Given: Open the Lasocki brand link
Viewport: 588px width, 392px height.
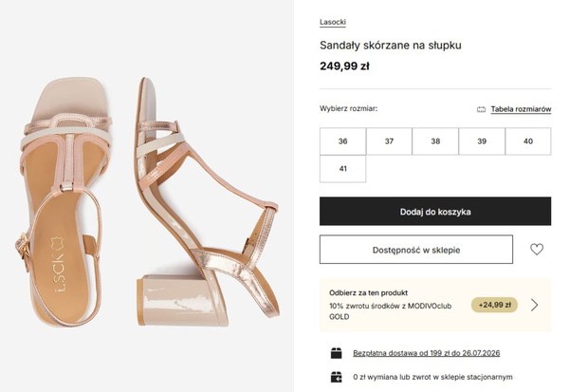Looking at the screenshot, I should click(x=333, y=22).
